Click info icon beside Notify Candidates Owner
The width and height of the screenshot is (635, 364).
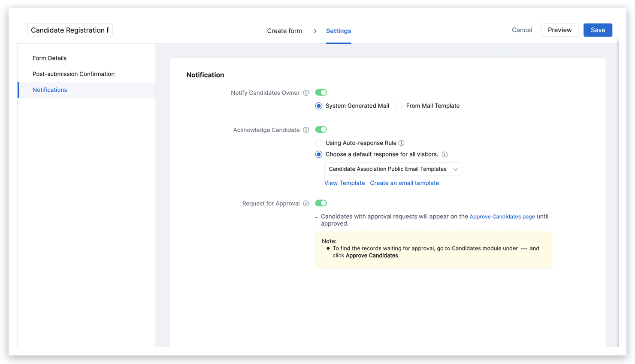point(306,93)
